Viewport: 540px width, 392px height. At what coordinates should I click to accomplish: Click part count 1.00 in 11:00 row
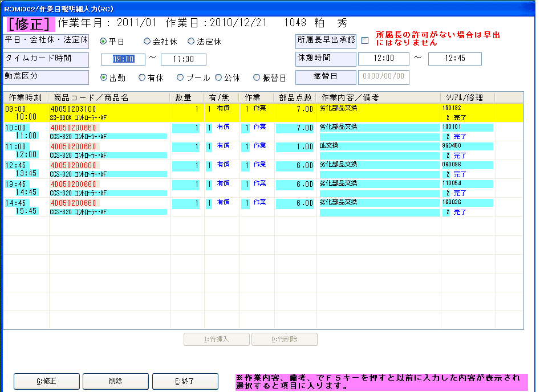click(295, 147)
